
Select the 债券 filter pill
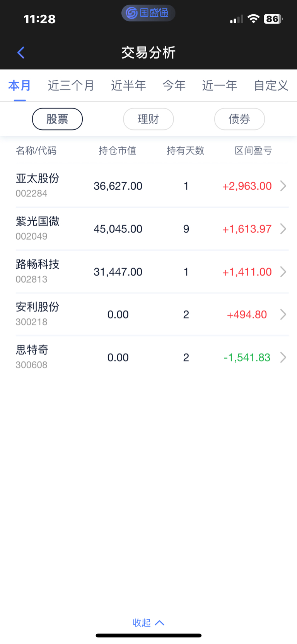(239, 119)
